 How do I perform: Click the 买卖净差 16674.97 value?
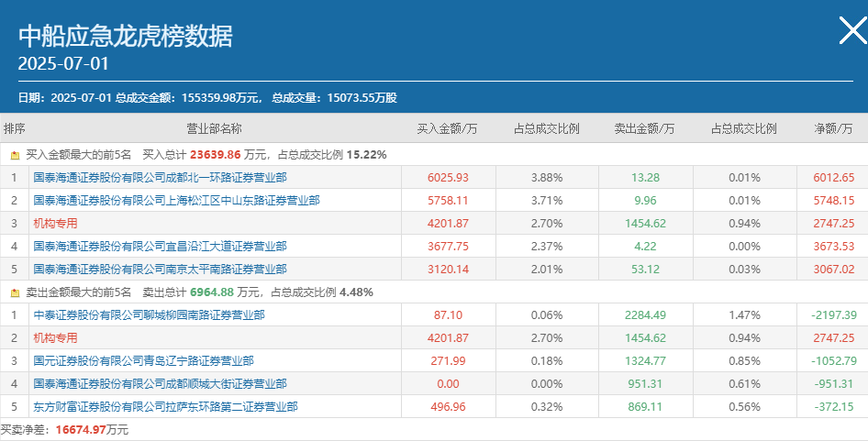[81, 430]
